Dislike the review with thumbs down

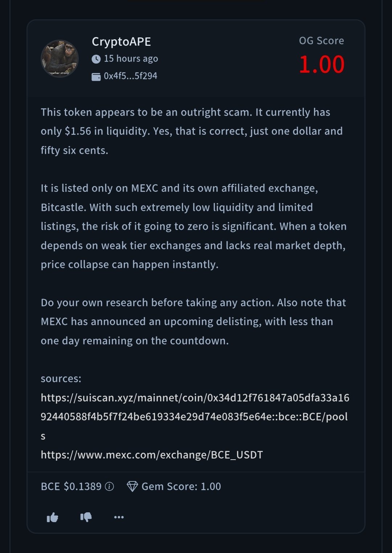click(x=86, y=517)
